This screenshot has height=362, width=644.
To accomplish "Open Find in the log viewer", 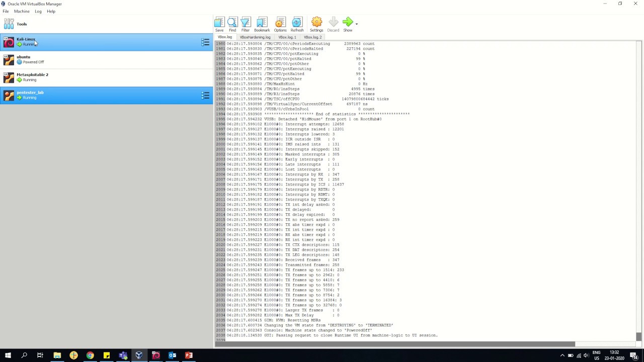I will point(232,22).
